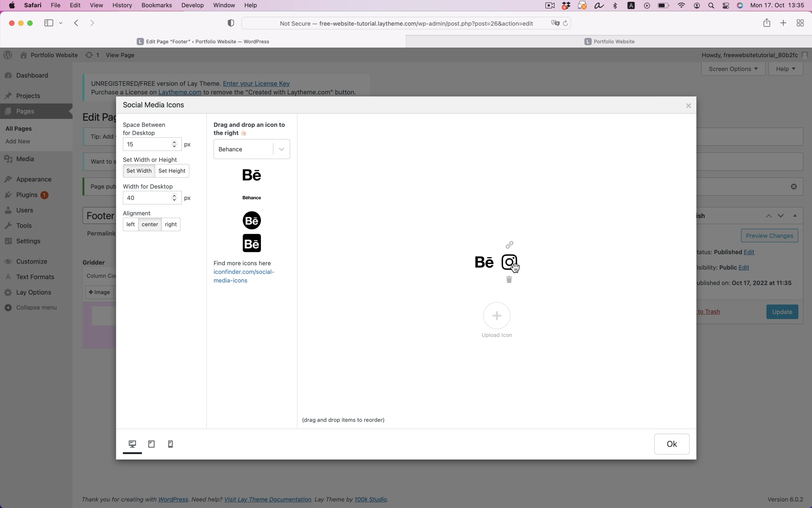
Task: Open iconfinder.com social media icons link
Action: click(x=244, y=276)
